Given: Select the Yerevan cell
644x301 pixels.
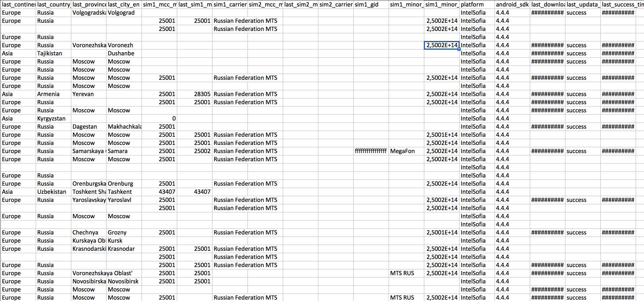Looking at the screenshot, I should [89, 94].
